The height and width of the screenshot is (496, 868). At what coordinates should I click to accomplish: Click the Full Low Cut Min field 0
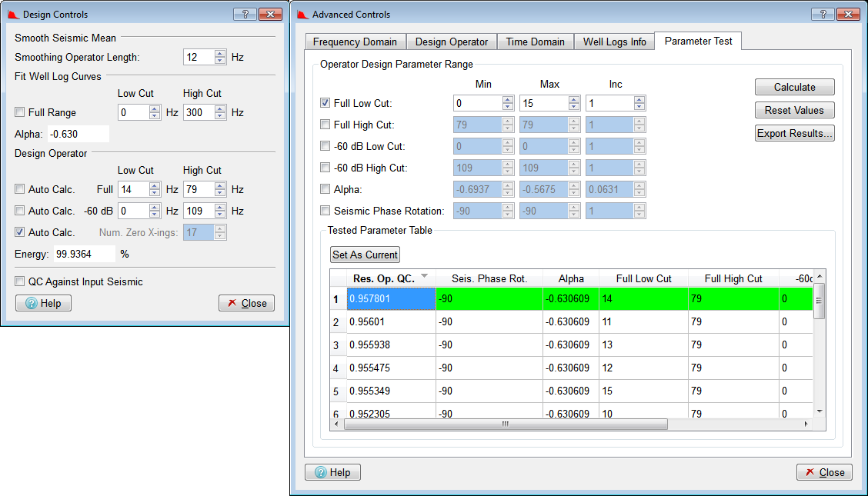click(478, 103)
